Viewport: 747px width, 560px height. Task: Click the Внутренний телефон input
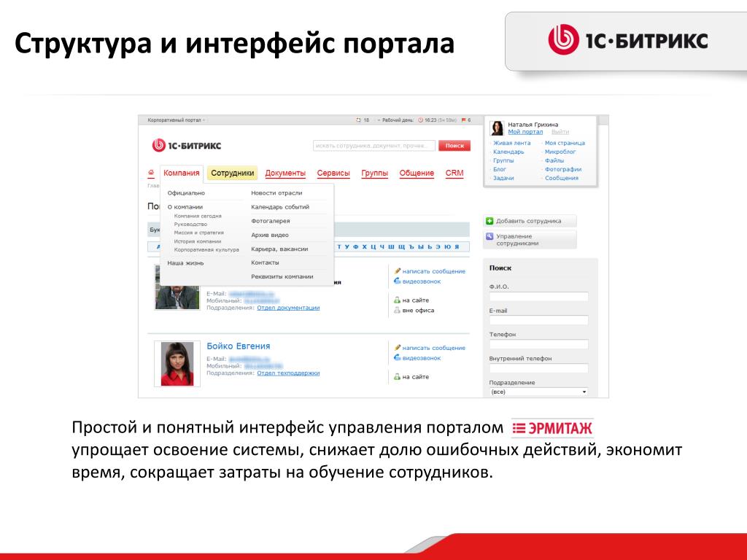(x=538, y=368)
